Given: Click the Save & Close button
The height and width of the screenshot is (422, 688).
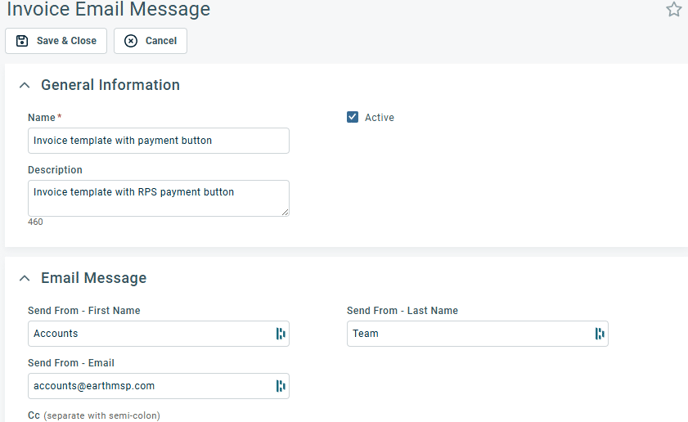Looking at the screenshot, I should tap(56, 41).
